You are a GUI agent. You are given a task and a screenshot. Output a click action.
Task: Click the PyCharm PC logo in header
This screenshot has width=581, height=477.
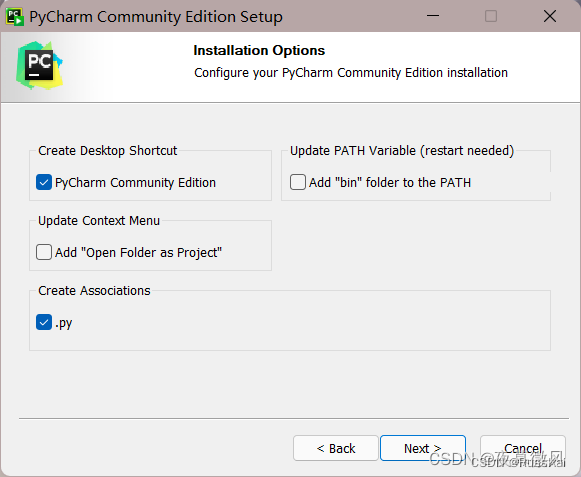pos(39,66)
